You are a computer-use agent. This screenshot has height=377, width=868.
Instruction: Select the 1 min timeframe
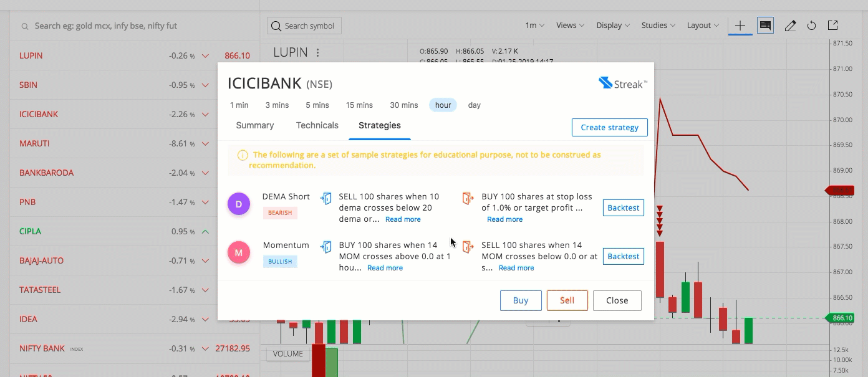click(239, 105)
